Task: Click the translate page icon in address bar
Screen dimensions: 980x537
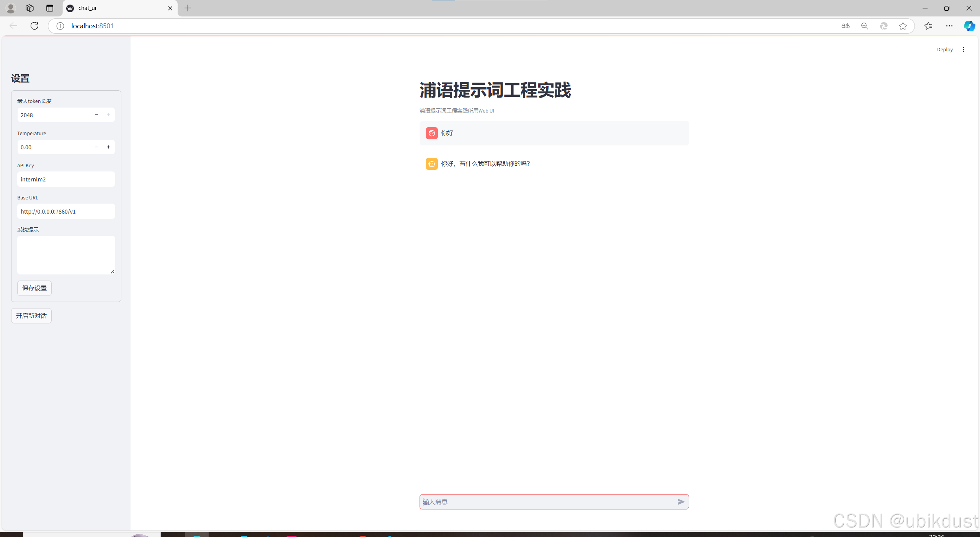Action: pos(845,26)
